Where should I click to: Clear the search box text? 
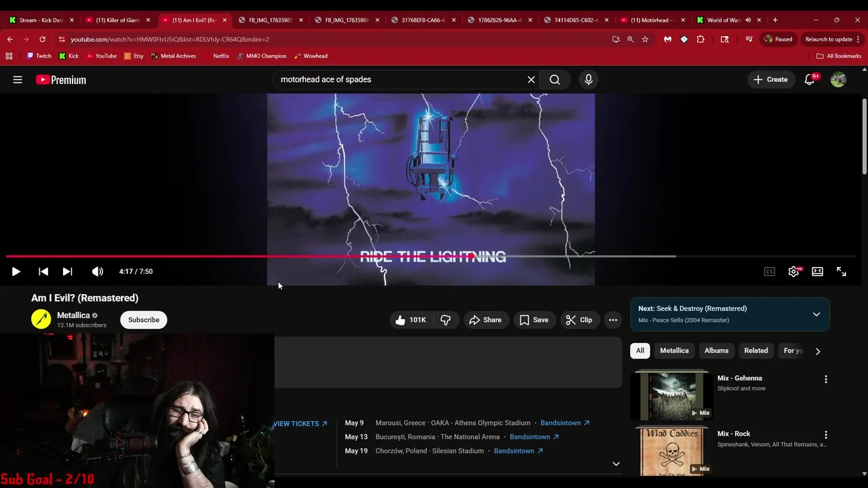pos(531,79)
